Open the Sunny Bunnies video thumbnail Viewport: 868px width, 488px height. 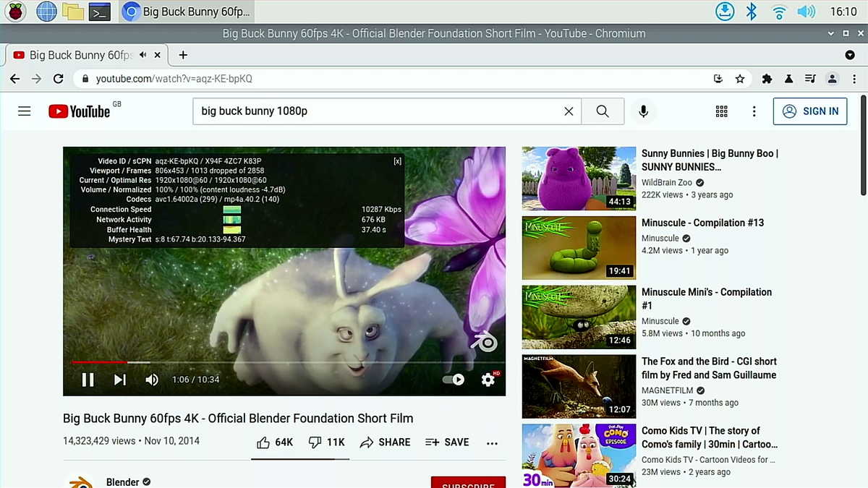(x=579, y=179)
